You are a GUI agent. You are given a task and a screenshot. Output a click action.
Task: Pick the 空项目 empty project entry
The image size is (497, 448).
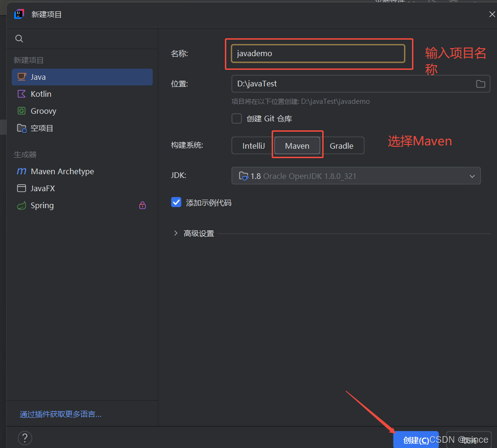[82, 128]
